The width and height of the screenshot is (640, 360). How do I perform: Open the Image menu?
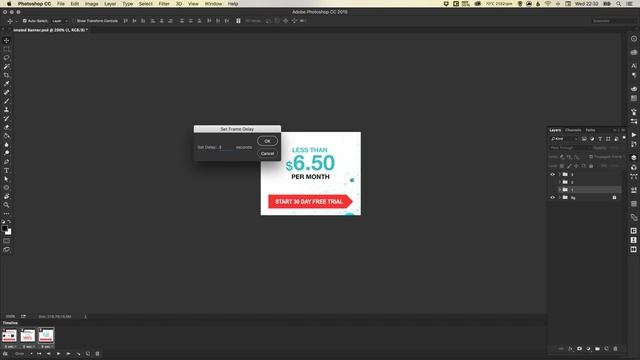pyautogui.click(x=91, y=4)
